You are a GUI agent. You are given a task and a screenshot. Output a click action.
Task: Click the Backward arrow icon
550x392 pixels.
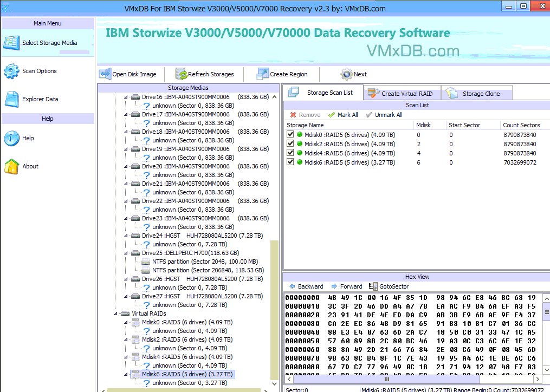point(292,286)
